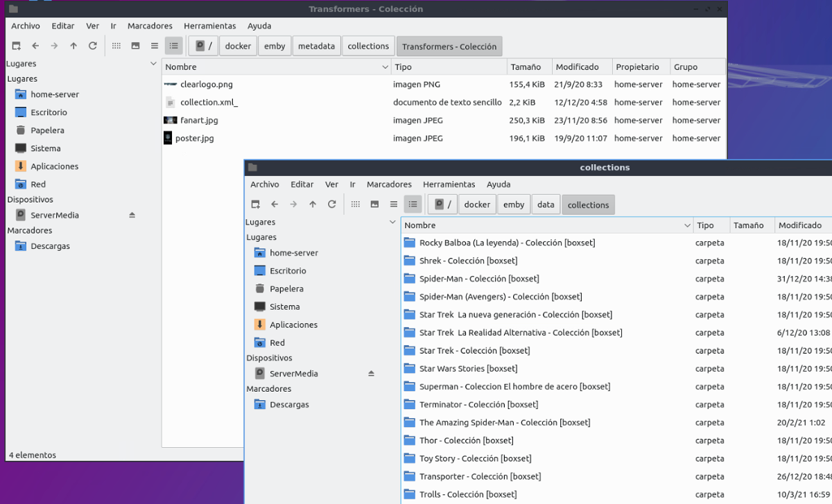Viewport: 832px width, 504px height.
Task: Reload the folder in the collections window
Action: click(332, 205)
